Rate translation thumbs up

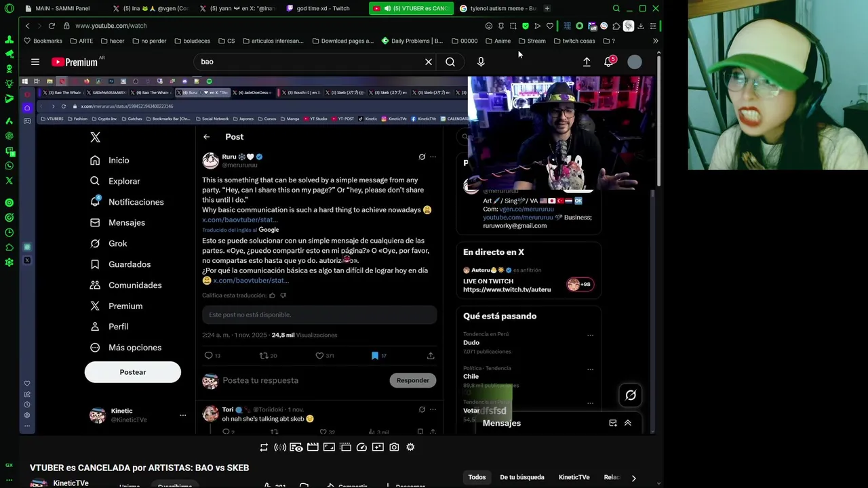[273, 296]
